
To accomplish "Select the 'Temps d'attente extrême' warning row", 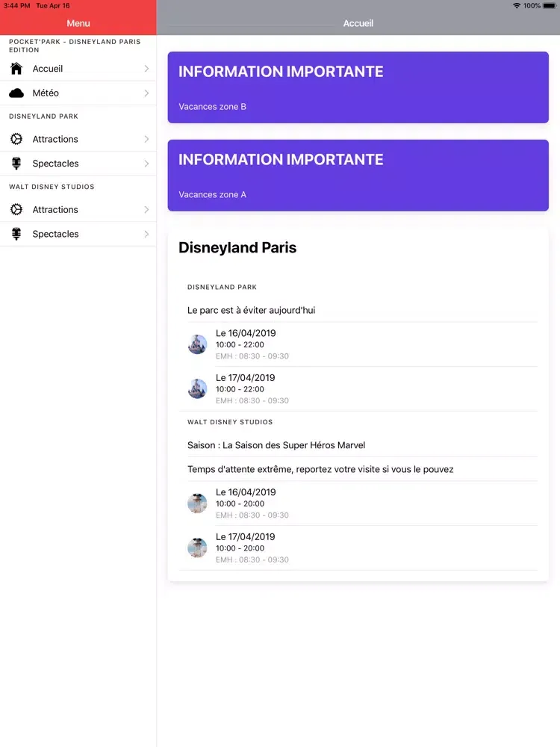I will [358, 469].
